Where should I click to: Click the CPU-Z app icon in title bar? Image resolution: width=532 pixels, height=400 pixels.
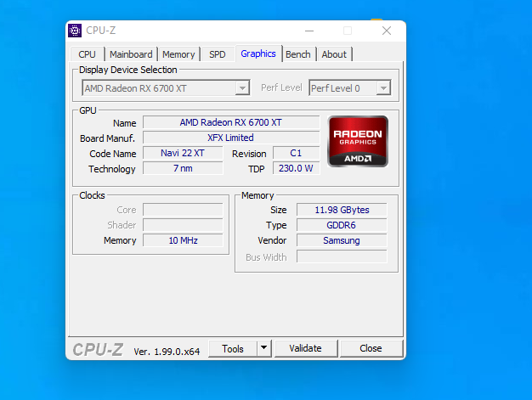75,31
